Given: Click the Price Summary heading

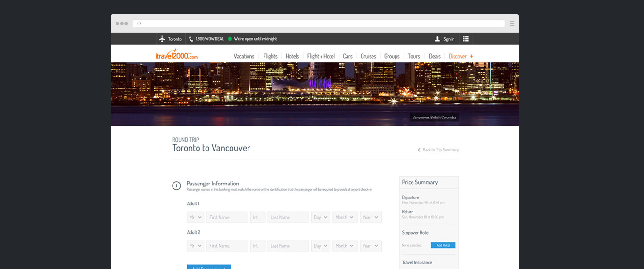Looking at the screenshot, I should (420, 182).
